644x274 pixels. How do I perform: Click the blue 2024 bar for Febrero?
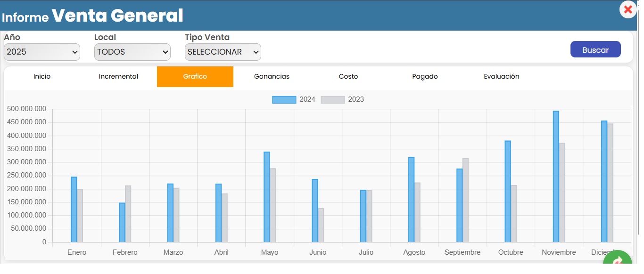pos(122,223)
